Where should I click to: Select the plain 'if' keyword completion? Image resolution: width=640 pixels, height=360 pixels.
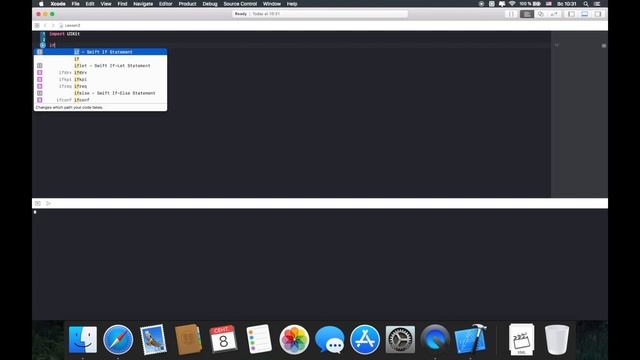pos(100,59)
